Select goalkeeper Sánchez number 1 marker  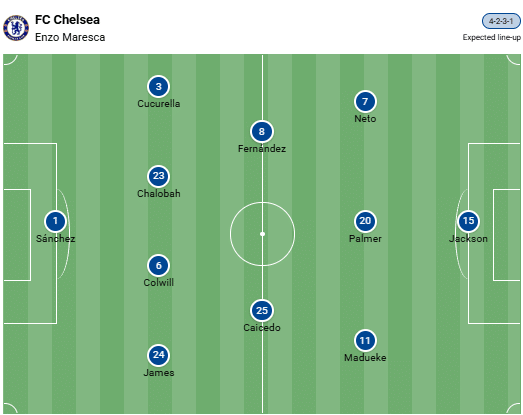tap(55, 221)
